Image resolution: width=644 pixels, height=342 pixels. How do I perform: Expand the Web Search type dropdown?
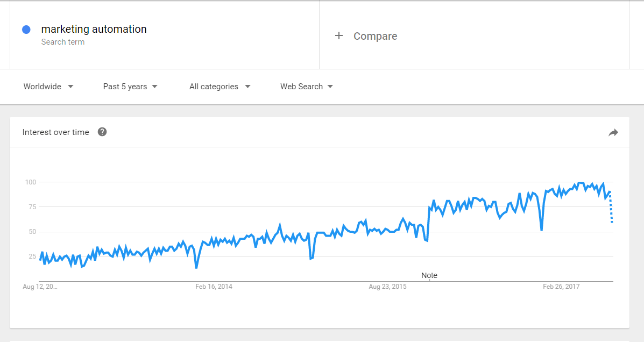(x=307, y=87)
